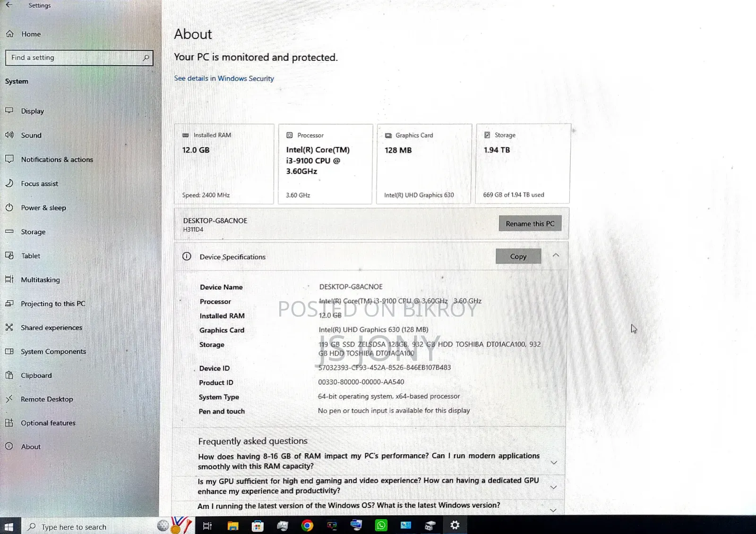
Task: Open Display settings in the sidebar
Action: coord(32,111)
